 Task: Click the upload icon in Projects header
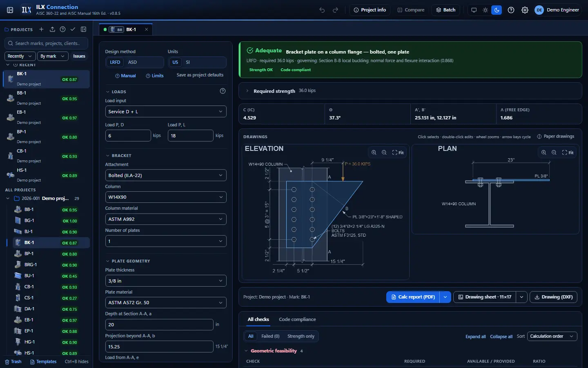tap(52, 29)
